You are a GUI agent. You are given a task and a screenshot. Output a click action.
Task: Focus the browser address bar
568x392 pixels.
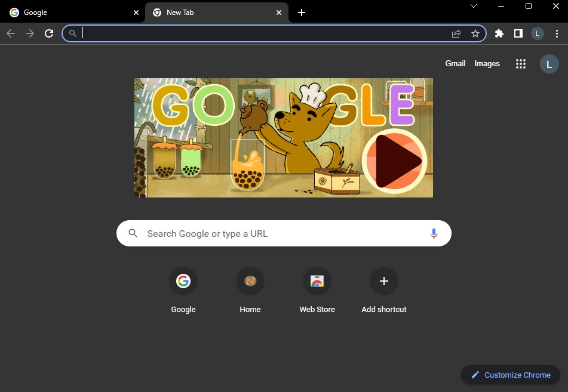[274, 33]
